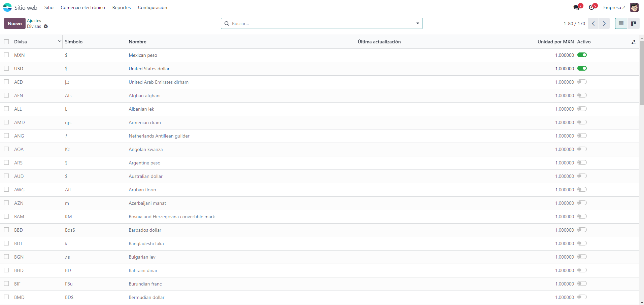Open the Empresa 2 company switcher
This screenshot has width=644, height=305.
(x=614, y=7)
